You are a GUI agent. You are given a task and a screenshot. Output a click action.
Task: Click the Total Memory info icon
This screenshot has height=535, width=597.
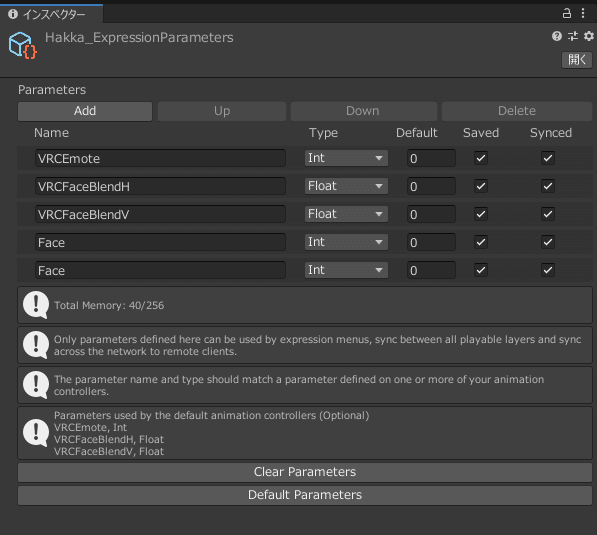(36, 305)
